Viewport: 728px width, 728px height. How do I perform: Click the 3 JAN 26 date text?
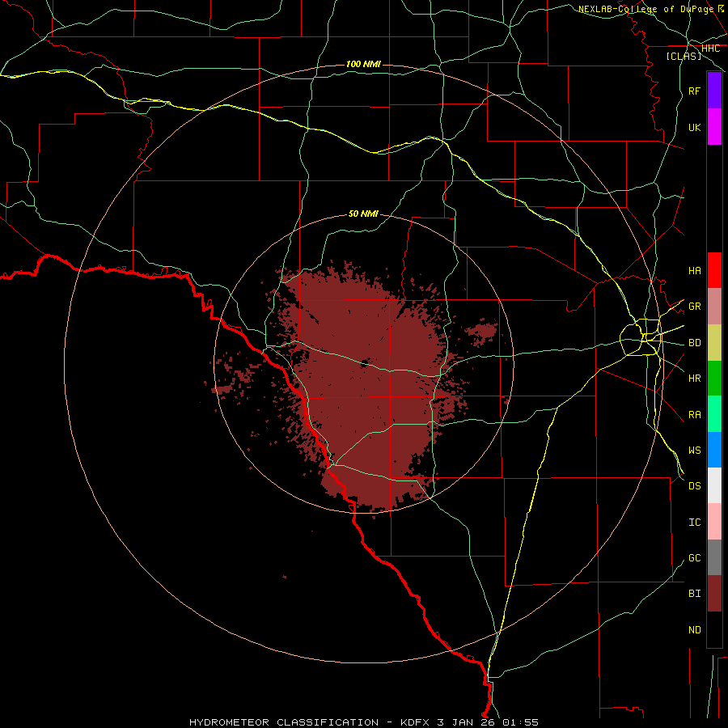[x=467, y=722]
